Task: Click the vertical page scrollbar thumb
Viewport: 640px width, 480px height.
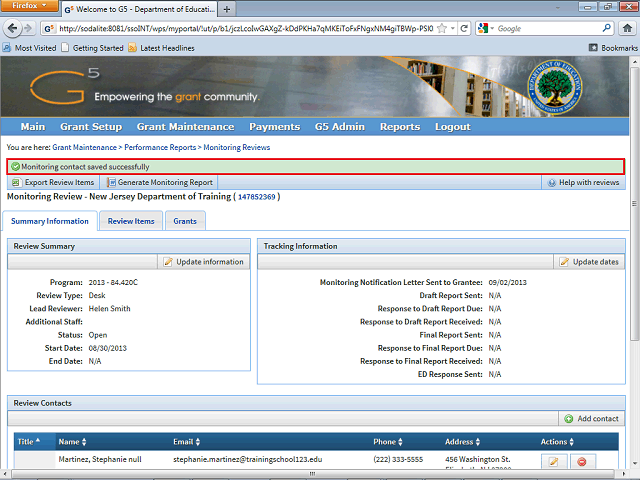Action: 634,204
